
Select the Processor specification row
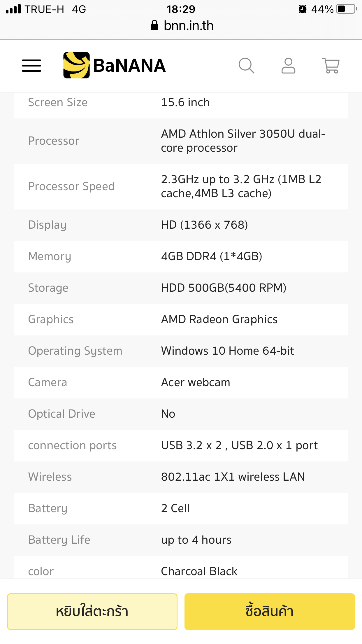coord(181,141)
